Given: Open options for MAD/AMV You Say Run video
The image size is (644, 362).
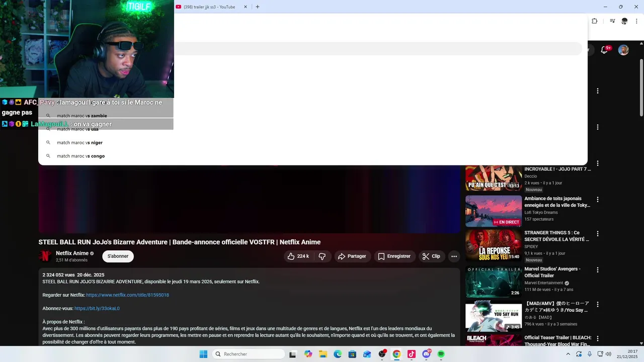Looking at the screenshot, I should 598,305.
